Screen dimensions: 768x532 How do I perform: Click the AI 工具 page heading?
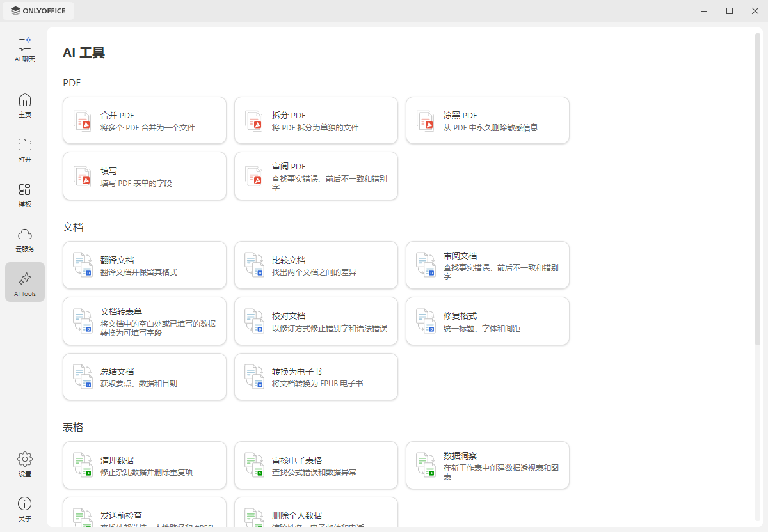[84, 52]
